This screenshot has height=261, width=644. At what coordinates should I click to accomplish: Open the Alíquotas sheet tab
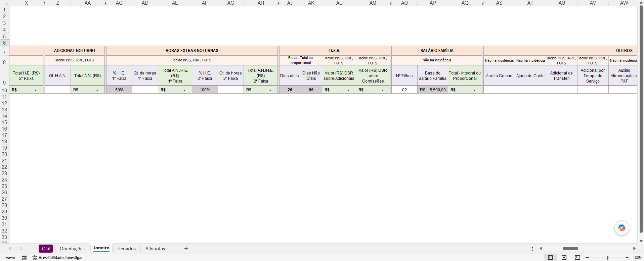155,249
